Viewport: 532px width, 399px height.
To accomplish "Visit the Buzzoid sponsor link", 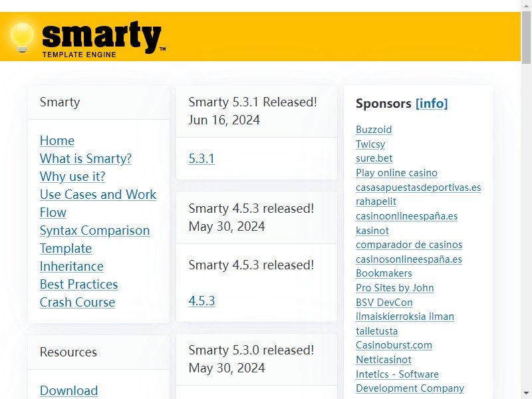I will [374, 130].
